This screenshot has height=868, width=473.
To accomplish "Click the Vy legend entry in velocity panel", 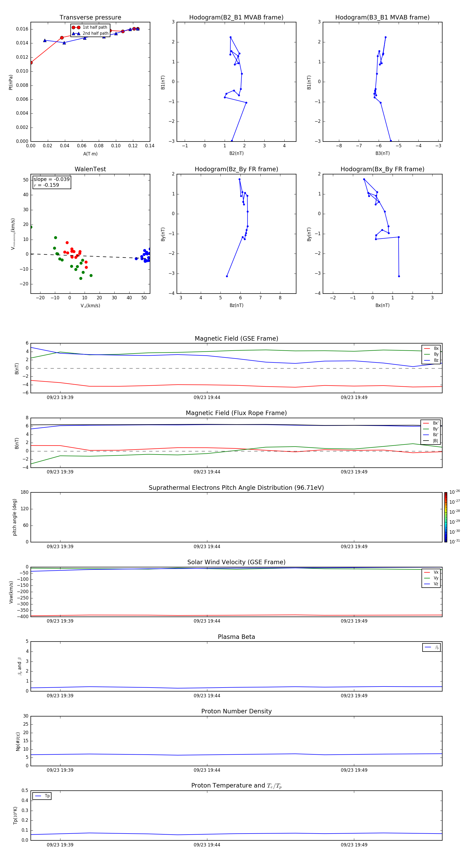I will (431, 578).
